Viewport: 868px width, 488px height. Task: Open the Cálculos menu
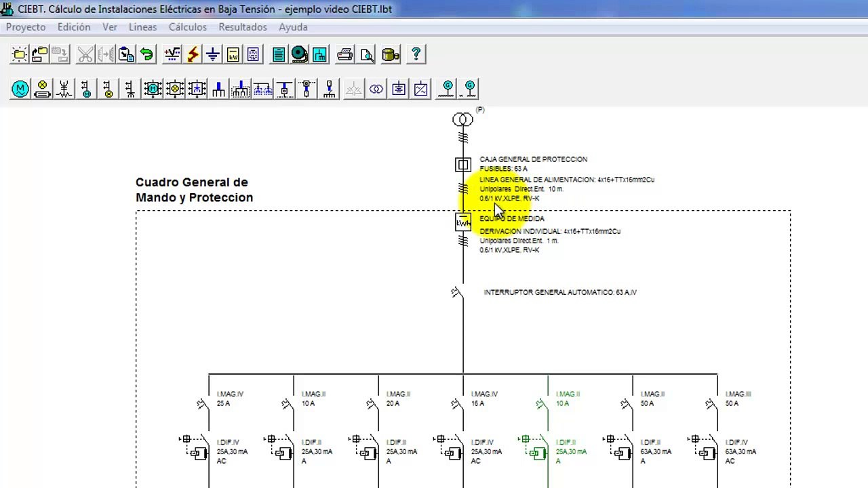point(188,27)
